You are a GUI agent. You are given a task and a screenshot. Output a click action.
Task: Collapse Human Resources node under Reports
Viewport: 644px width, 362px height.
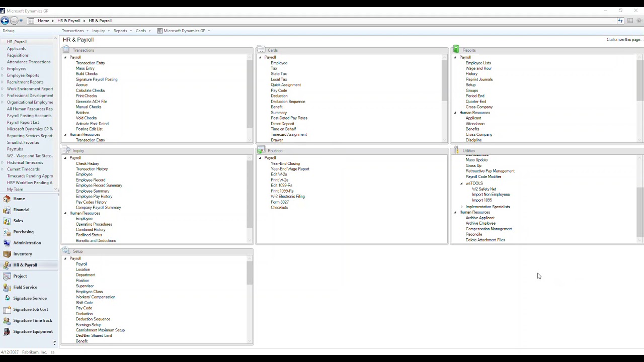455,113
